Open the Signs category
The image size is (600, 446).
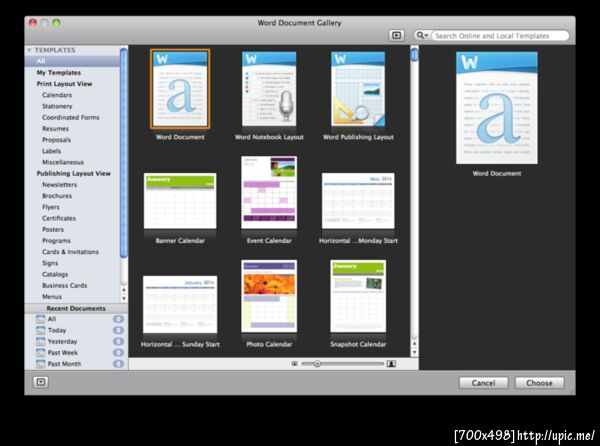[x=50, y=263]
